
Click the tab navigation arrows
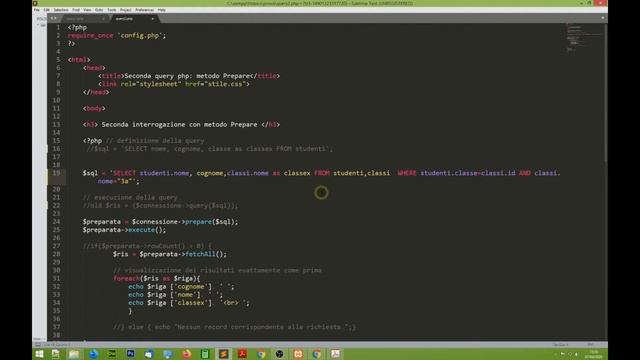pyautogui.click(x=54, y=18)
